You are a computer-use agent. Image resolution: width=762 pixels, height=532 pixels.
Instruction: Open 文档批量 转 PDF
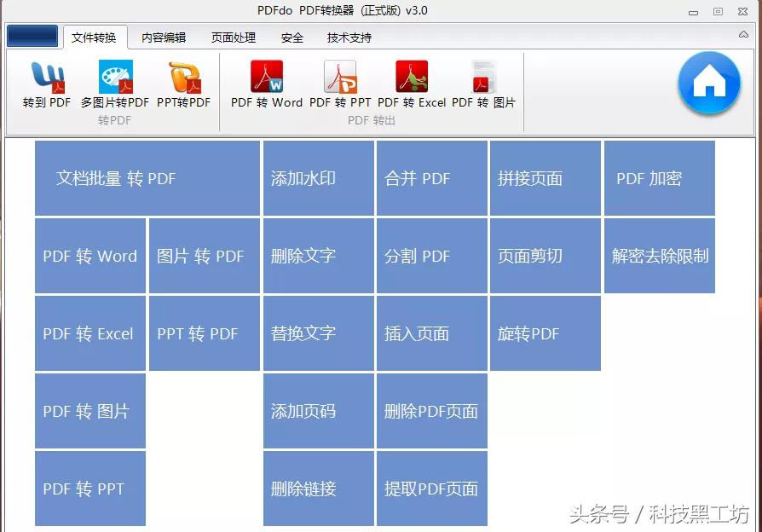[x=147, y=178]
